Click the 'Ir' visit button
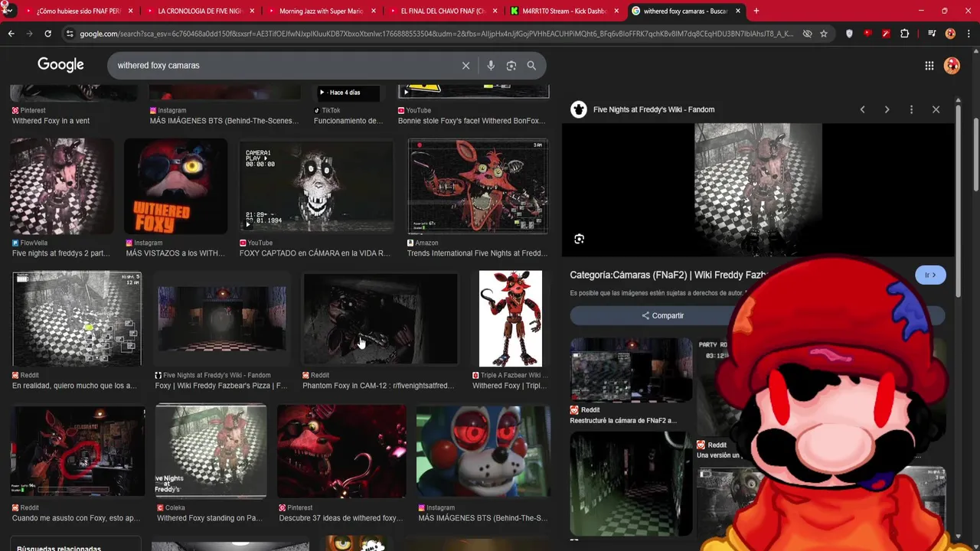The width and height of the screenshot is (980, 551). pyautogui.click(x=930, y=275)
